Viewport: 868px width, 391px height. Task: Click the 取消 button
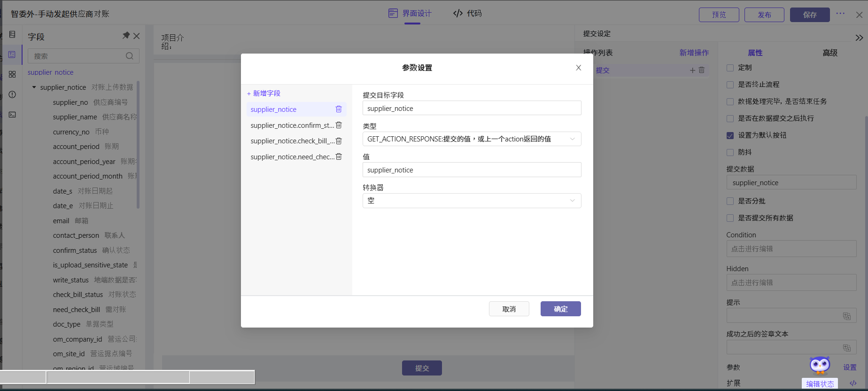click(509, 309)
